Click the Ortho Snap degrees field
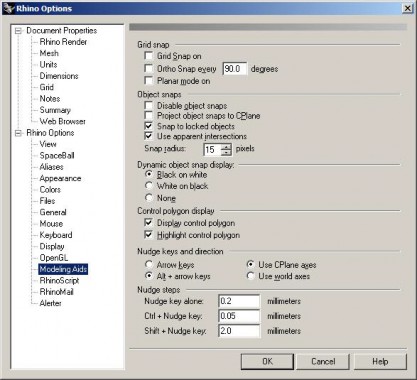This screenshot has height=380, width=417. pos(235,69)
